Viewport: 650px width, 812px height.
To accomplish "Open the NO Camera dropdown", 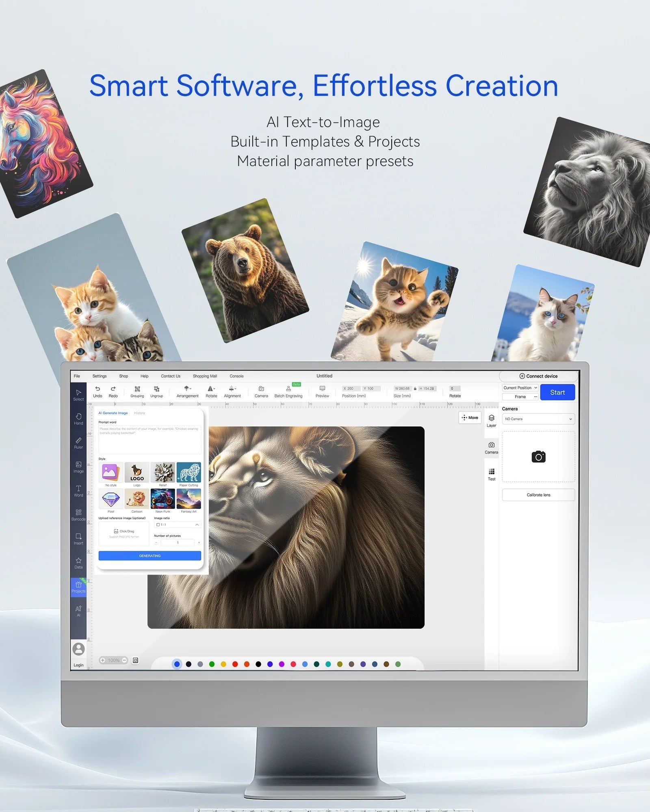I will 538,419.
